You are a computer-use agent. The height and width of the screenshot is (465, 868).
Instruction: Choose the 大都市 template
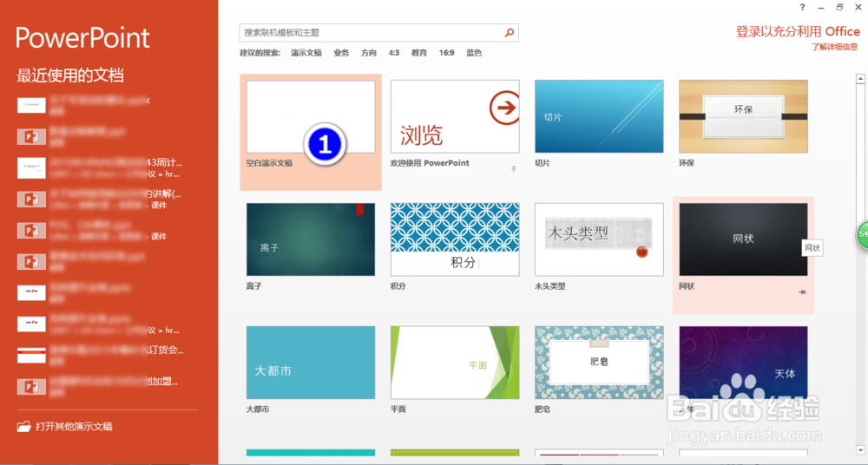(311, 363)
